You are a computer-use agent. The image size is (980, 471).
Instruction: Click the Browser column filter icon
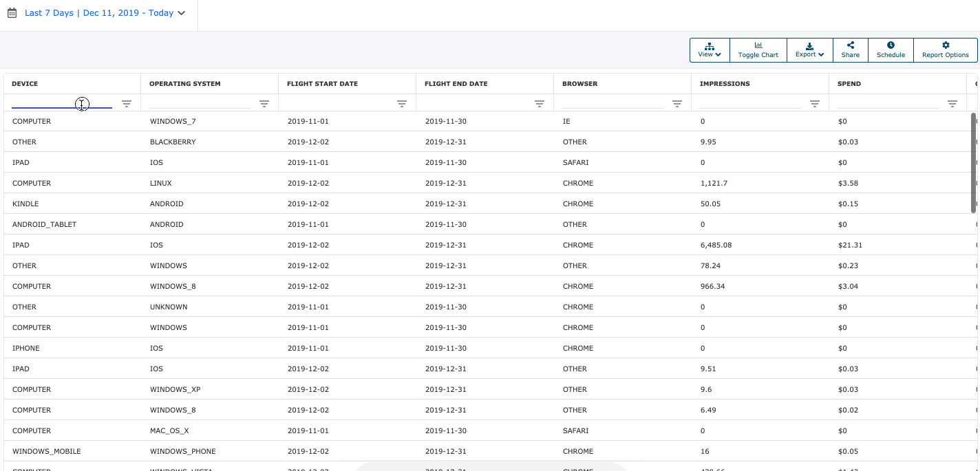677,104
